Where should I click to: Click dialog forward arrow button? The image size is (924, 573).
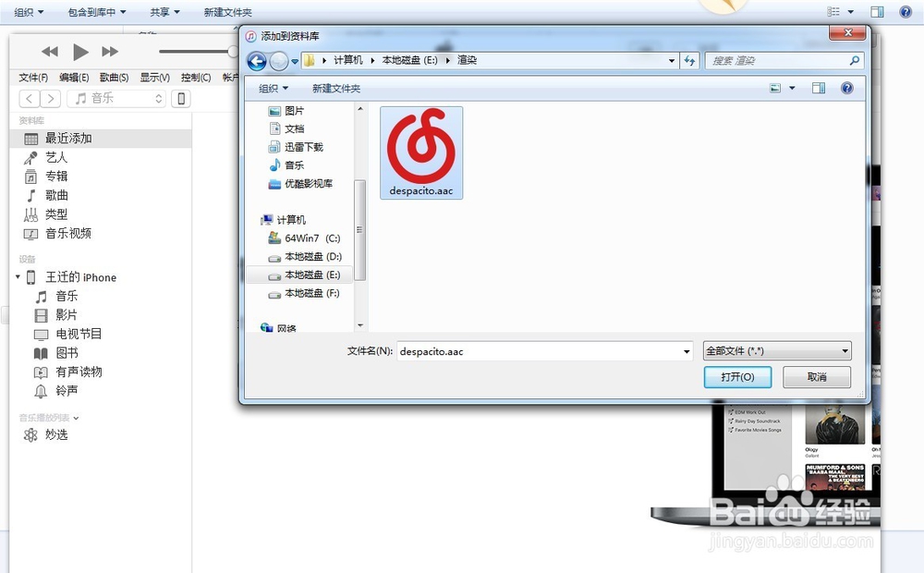coord(279,61)
